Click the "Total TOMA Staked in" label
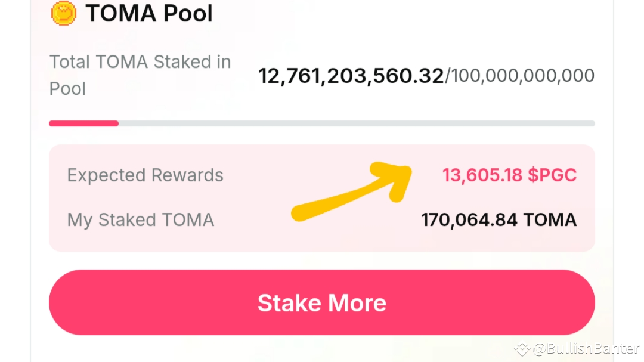Image resolution: width=644 pixels, height=362 pixels. (x=140, y=62)
